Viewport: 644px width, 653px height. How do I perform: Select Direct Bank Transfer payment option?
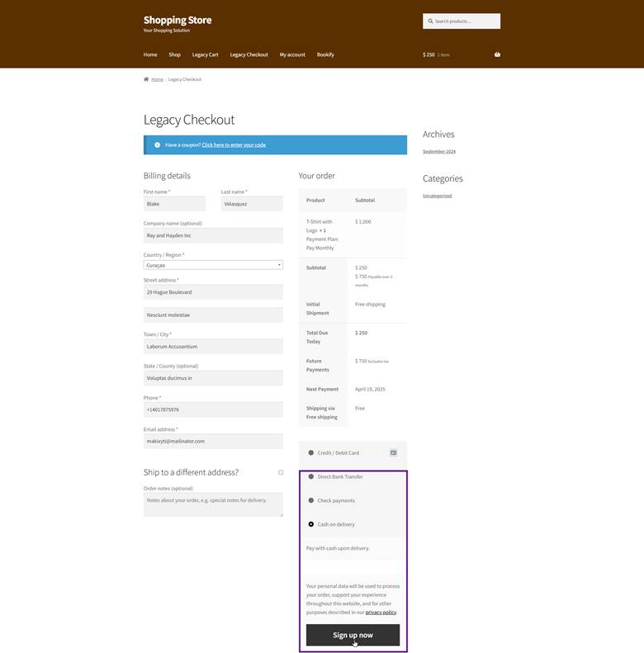click(311, 476)
